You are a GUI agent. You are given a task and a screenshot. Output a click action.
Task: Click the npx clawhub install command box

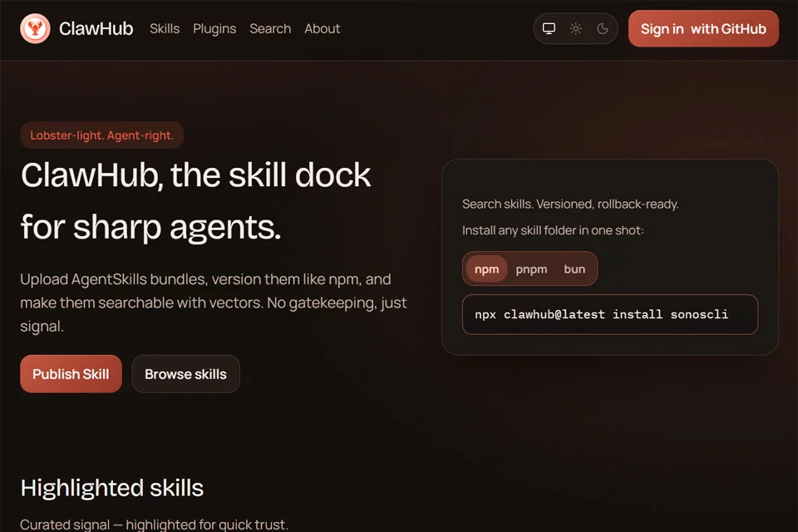coord(609,315)
